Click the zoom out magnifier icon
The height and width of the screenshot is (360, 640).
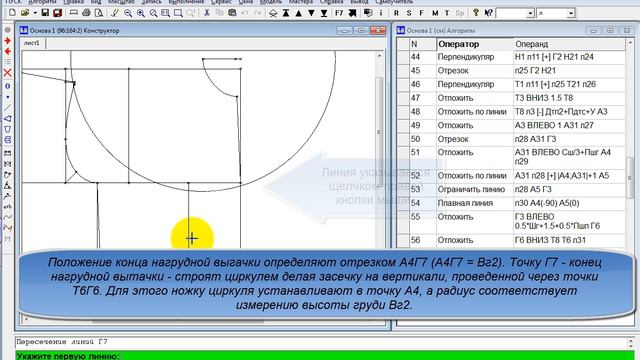click(x=128, y=13)
